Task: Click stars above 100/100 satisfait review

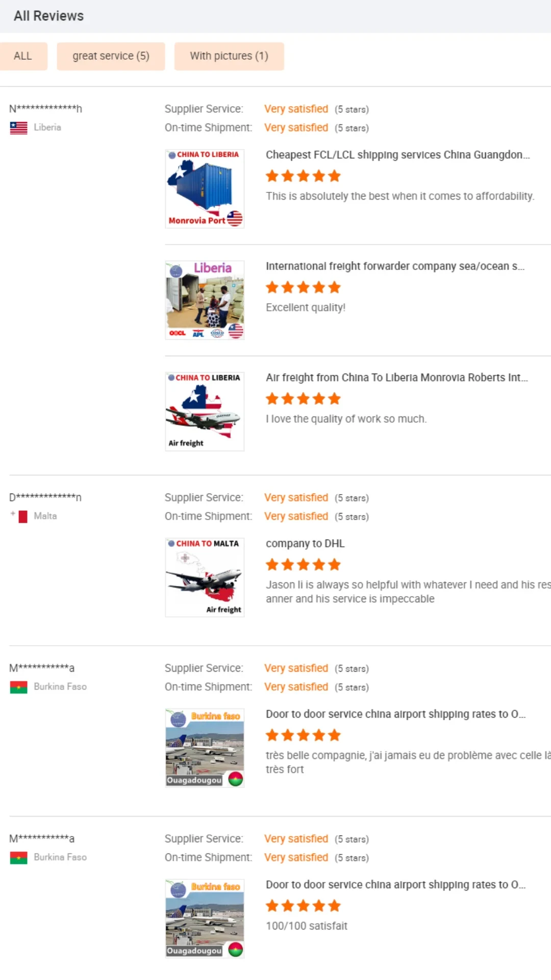Action: 303,906
